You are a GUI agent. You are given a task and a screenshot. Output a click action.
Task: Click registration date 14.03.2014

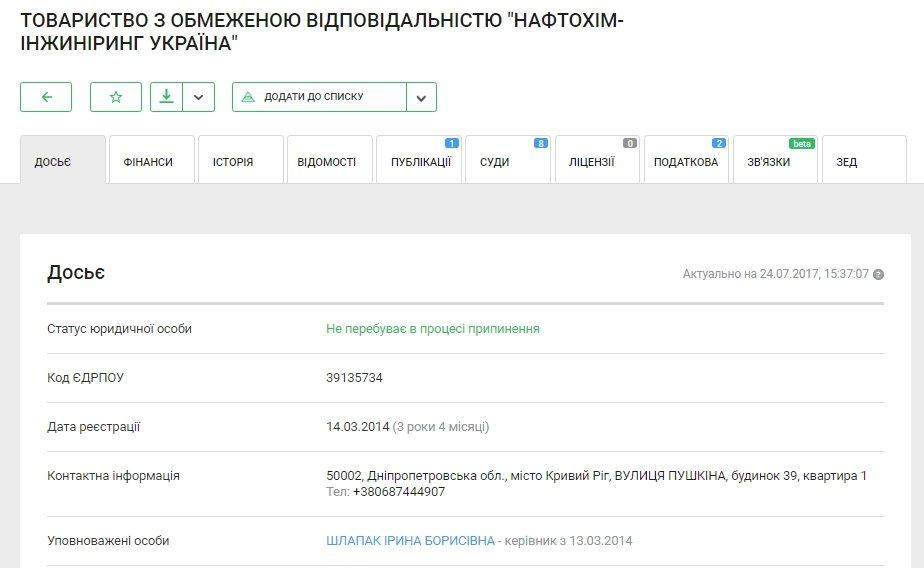358,427
